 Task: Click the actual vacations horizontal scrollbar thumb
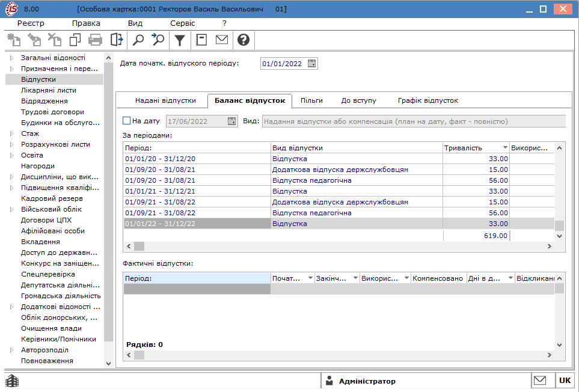tap(139, 355)
